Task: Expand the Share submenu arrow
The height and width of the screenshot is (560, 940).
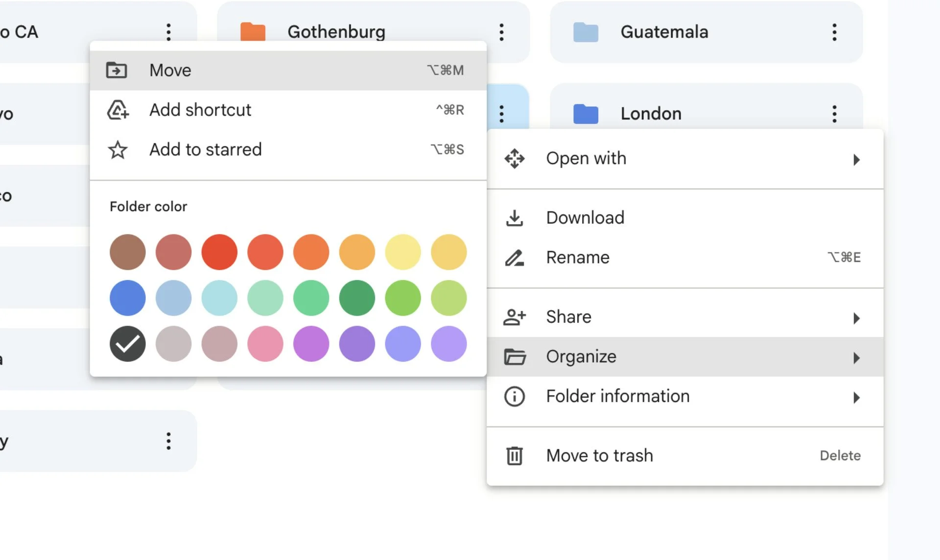Action: [x=856, y=318]
